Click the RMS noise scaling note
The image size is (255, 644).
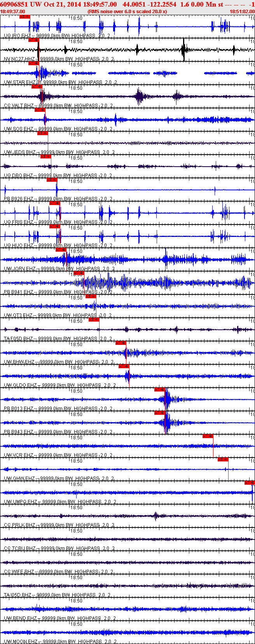coord(127,12)
